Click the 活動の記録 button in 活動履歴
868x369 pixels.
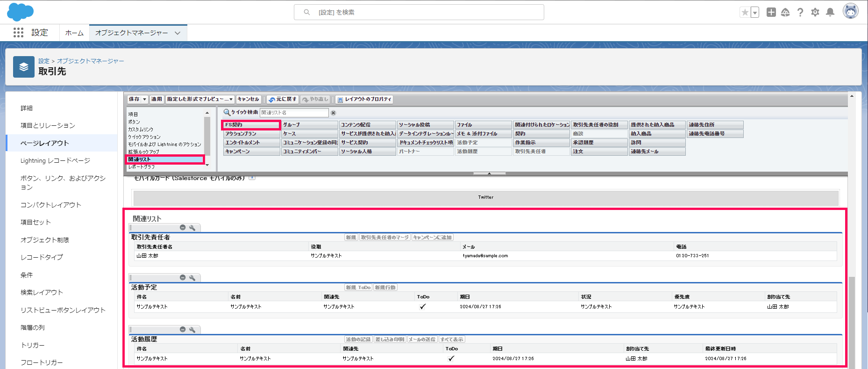pyautogui.click(x=358, y=340)
